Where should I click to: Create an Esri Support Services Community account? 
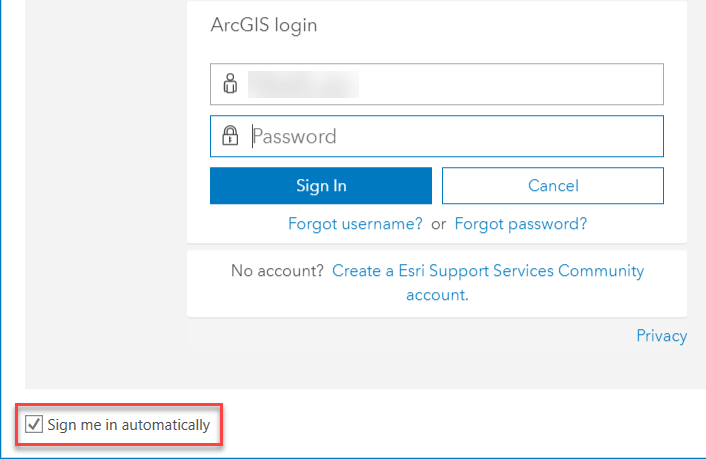click(488, 282)
